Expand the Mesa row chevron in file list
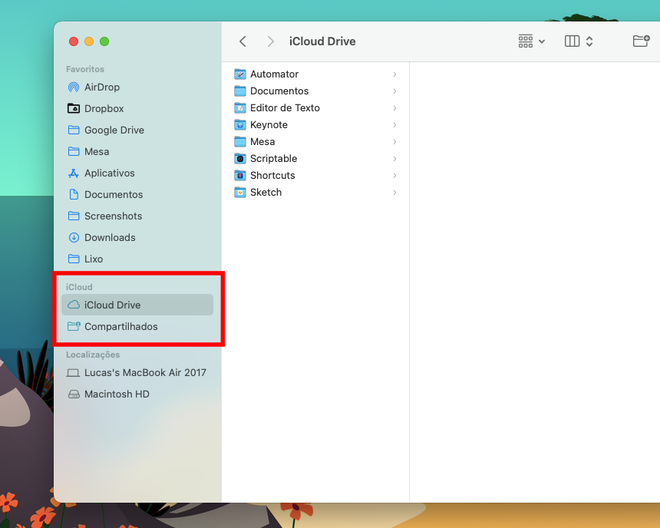 395,142
